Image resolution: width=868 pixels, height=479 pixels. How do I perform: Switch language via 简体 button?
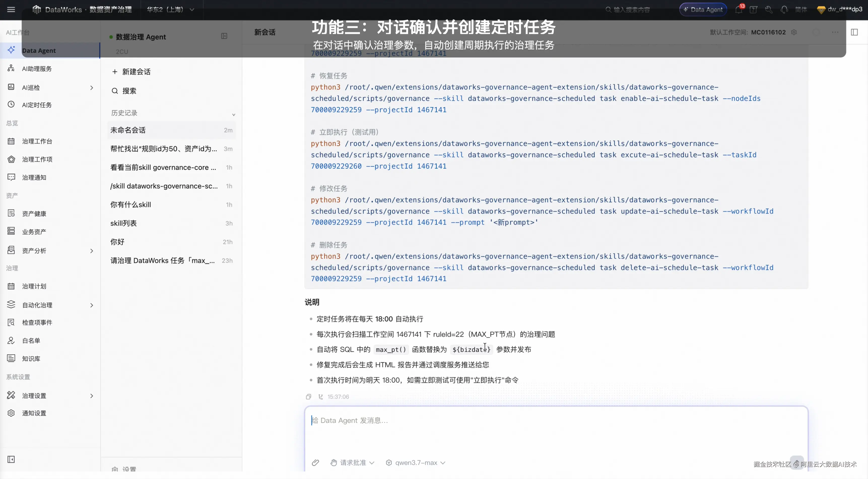(x=801, y=9)
